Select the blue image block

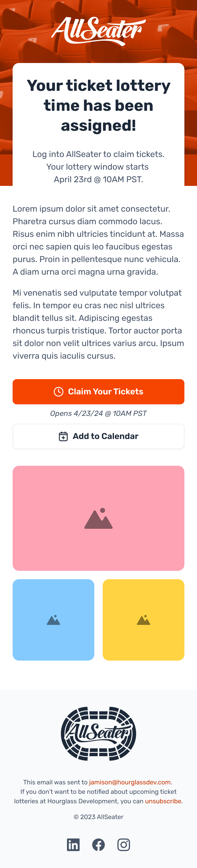pos(54,620)
